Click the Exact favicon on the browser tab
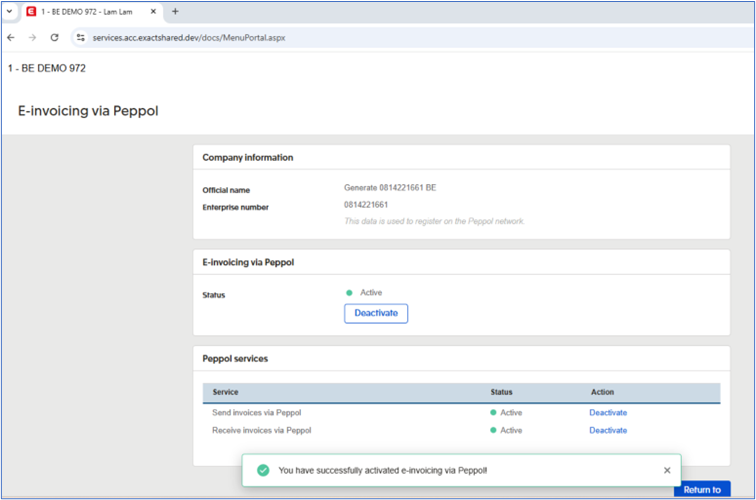756x500 pixels. (x=30, y=12)
